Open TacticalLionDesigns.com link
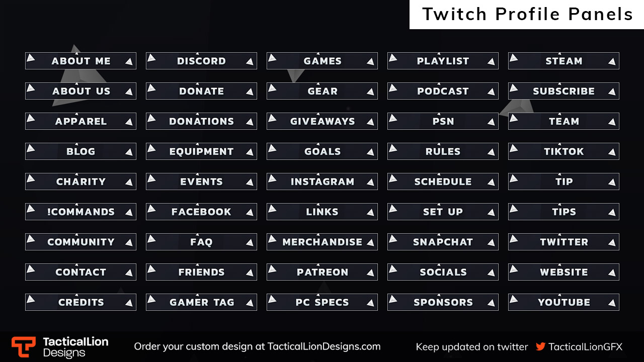Image resolution: width=644 pixels, height=362 pixels. pyautogui.click(x=324, y=346)
